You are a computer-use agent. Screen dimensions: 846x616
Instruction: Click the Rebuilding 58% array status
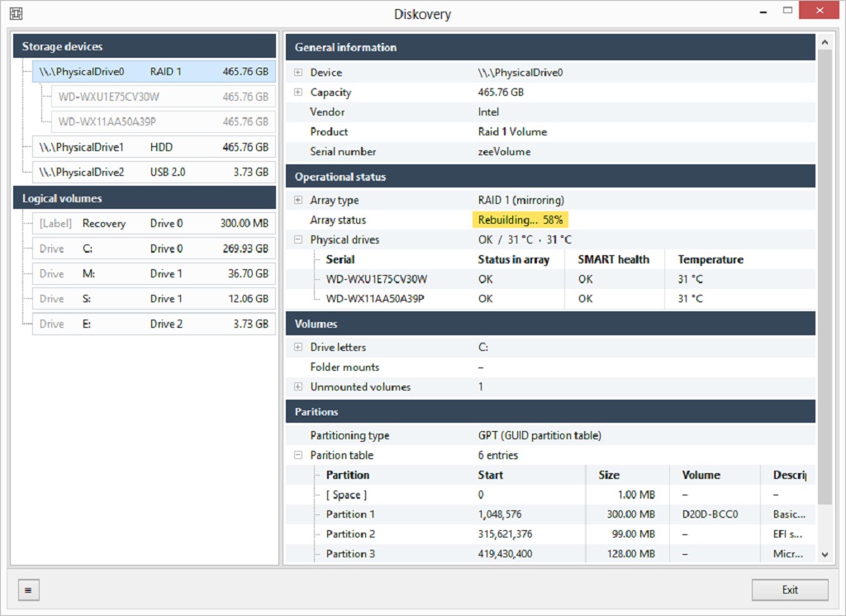point(520,220)
